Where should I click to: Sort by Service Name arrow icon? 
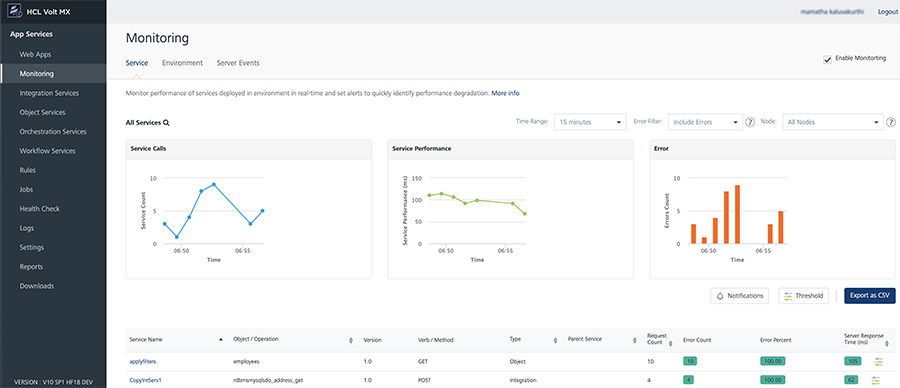click(220, 340)
